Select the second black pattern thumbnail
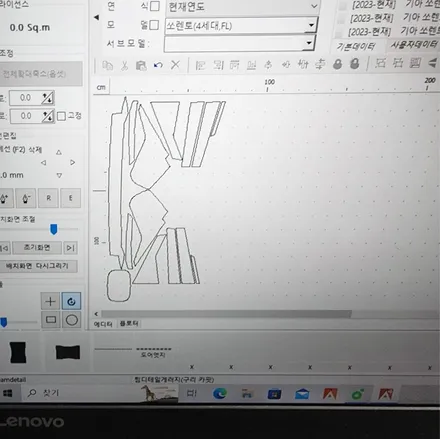This screenshot has height=439, width=440. (68, 352)
